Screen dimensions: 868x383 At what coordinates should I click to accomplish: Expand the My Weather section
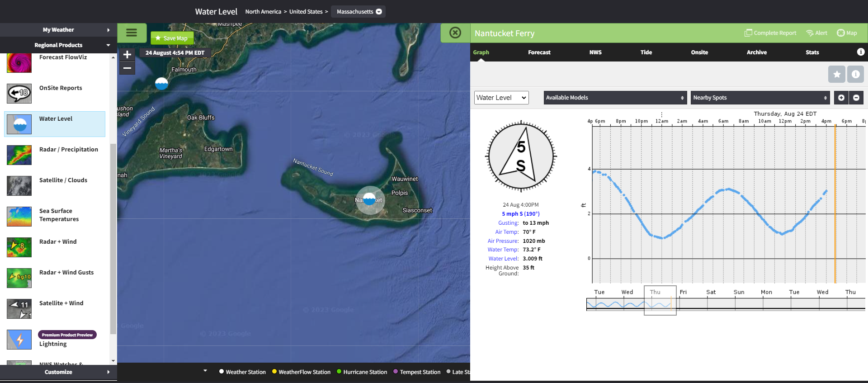click(58, 30)
